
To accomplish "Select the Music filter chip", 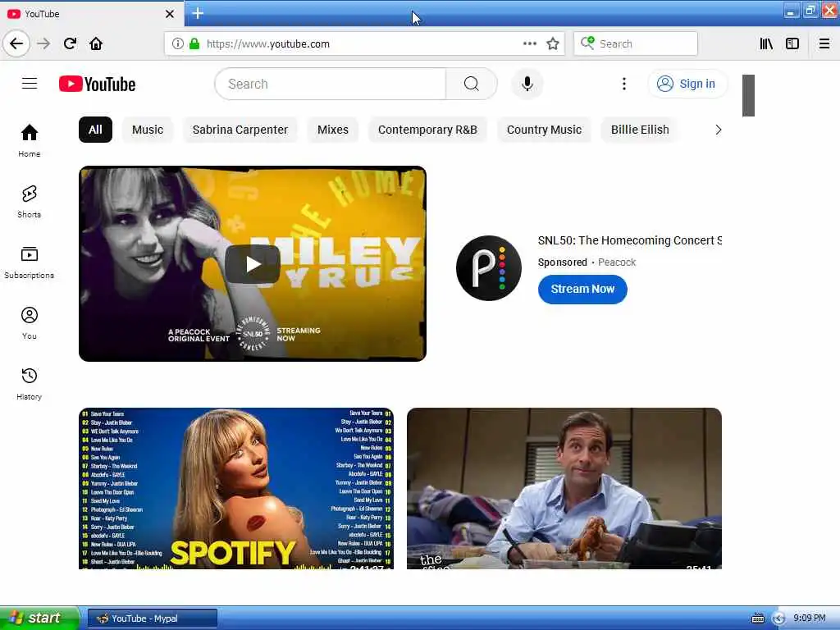I will point(148,130).
